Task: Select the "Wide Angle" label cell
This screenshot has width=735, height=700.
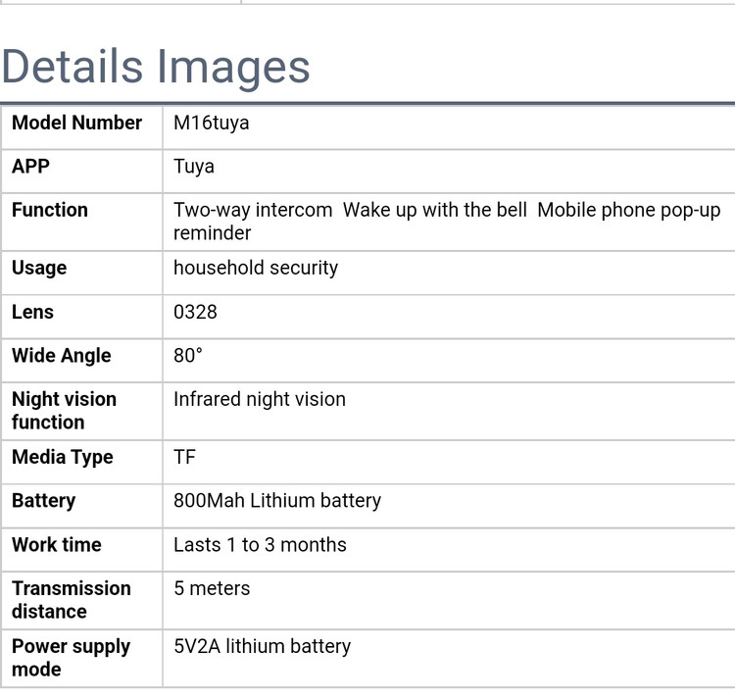Action: pos(62,356)
